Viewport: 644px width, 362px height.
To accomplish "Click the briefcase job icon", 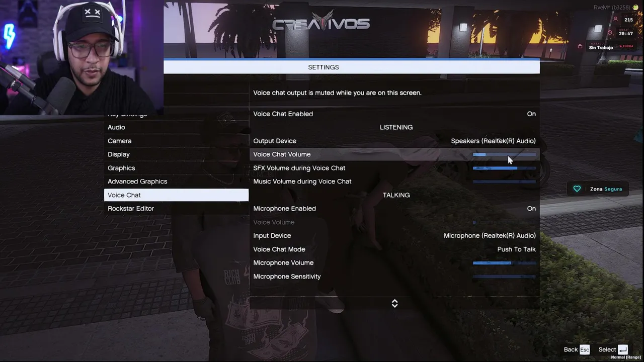I will [580, 47].
